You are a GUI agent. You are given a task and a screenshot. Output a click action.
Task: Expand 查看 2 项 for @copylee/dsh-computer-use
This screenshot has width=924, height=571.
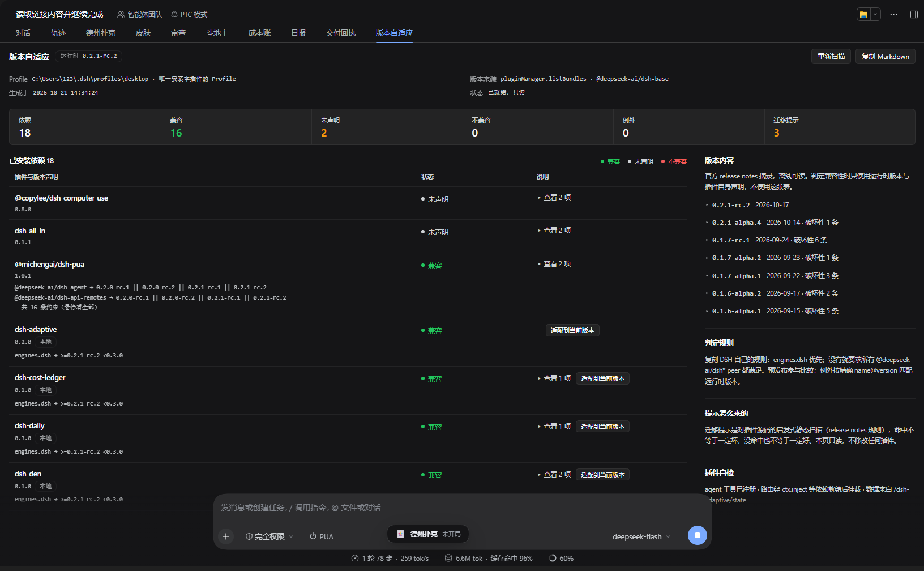(554, 198)
